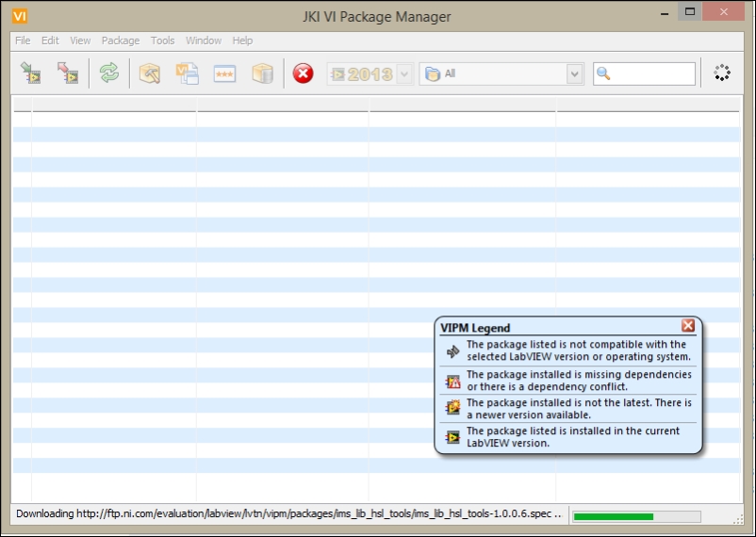The image size is (756, 537).
Task: Click the green download progress bar
Action: pyautogui.click(x=636, y=517)
